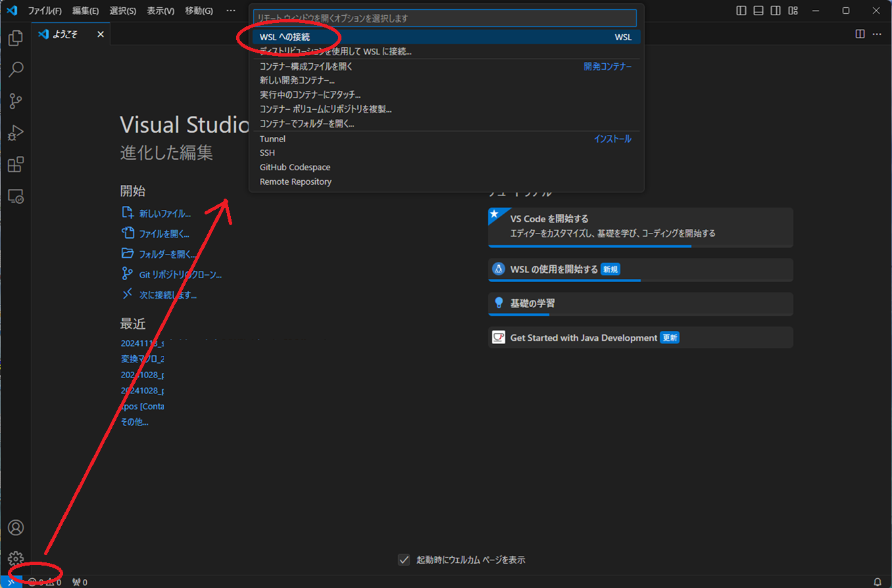Close the ようこそ tab

click(x=101, y=34)
